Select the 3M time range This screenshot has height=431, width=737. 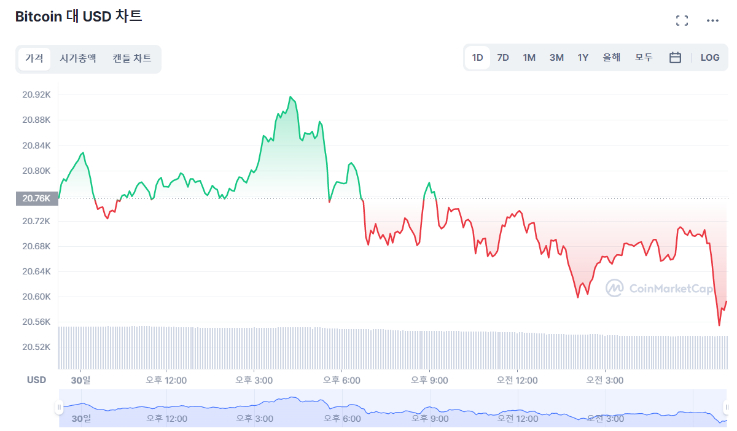point(556,58)
